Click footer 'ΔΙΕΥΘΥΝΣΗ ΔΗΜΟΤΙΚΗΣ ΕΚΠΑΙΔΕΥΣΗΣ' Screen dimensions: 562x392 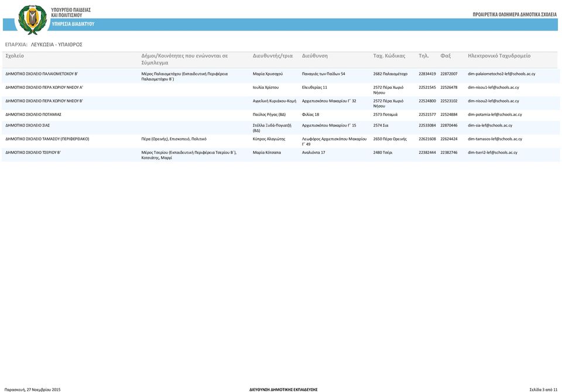tap(283, 390)
